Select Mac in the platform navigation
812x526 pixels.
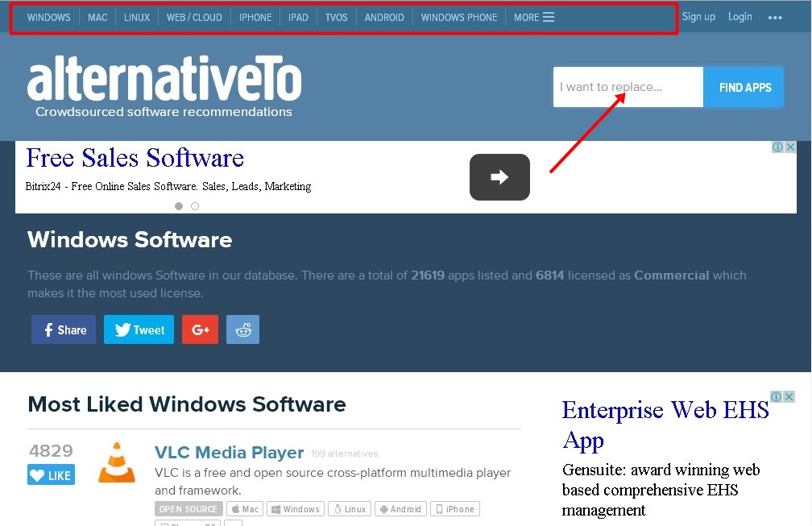[x=97, y=18]
